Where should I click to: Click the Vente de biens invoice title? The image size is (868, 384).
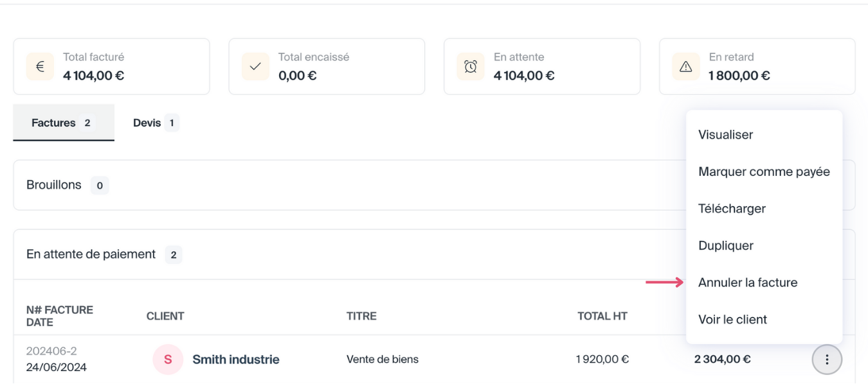click(x=382, y=360)
